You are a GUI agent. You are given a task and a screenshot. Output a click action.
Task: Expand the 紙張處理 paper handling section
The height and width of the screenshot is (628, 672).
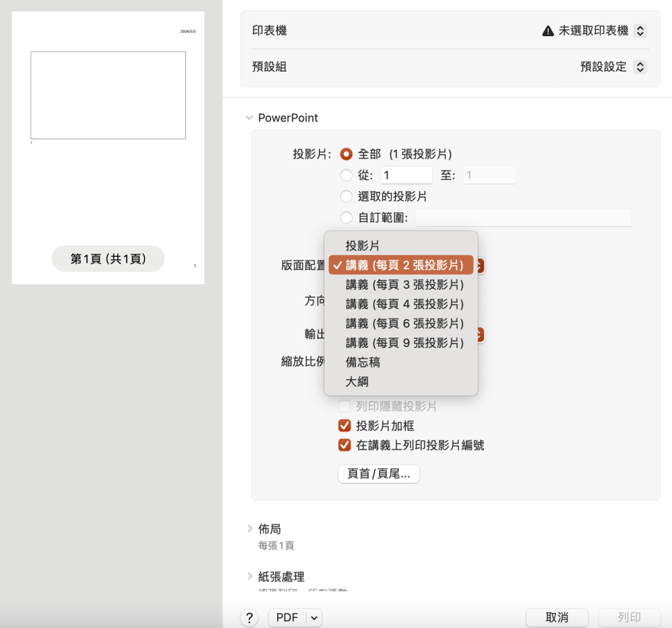(x=250, y=577)
